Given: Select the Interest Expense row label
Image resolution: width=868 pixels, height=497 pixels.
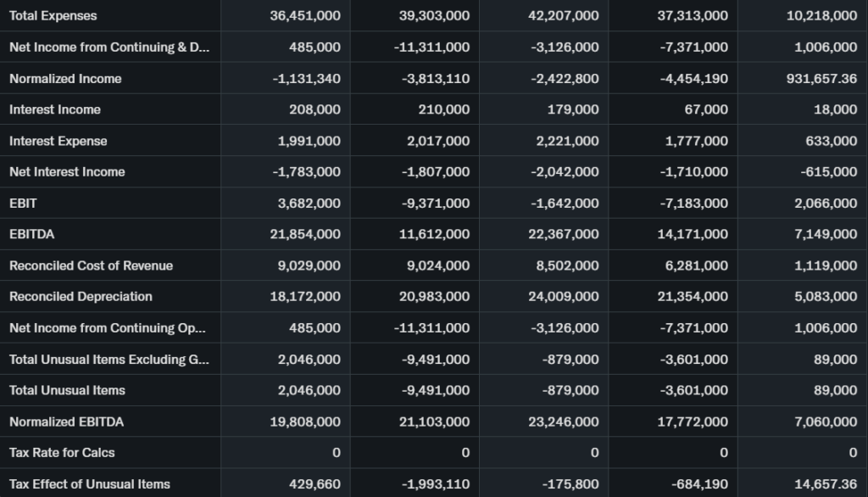Looking at the screenshot, I should [58, 141].
